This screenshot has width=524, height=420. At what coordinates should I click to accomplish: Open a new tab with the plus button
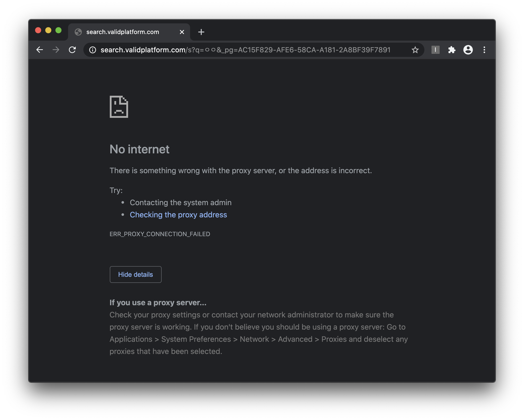tap(201, 32)
